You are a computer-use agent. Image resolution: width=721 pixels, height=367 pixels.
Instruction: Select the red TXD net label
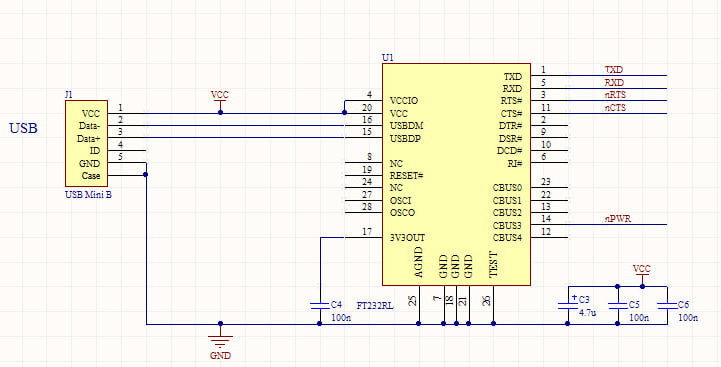pos(614,70)
